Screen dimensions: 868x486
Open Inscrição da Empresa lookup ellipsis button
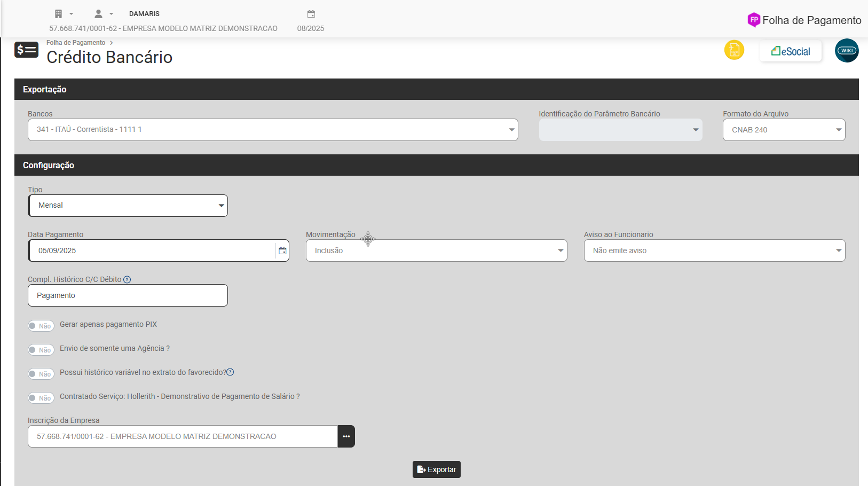tap(346, 436)
